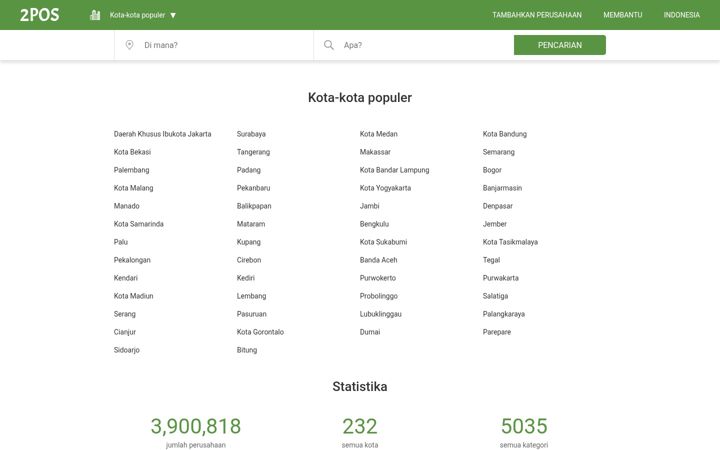
Task: Select the Palu city link
Action: 121,242
